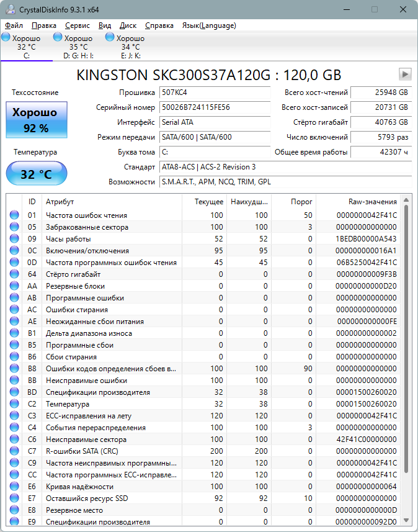Select status circle for disk C: at 32 °C
This screenshot has width=418, height=532.
point(6,37)
